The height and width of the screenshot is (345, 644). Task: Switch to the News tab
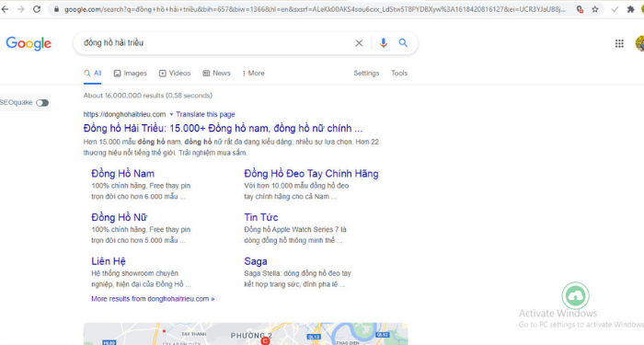(x=216, y=73)
